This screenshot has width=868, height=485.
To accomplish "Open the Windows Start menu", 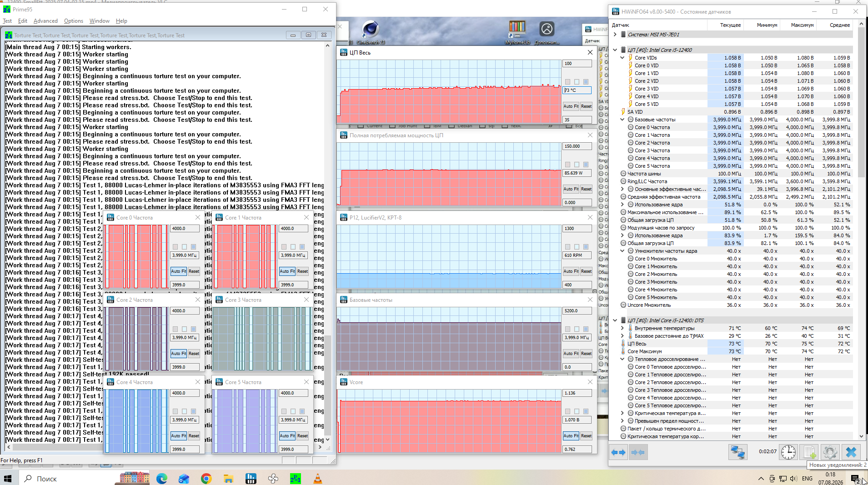I will [8, 479].
